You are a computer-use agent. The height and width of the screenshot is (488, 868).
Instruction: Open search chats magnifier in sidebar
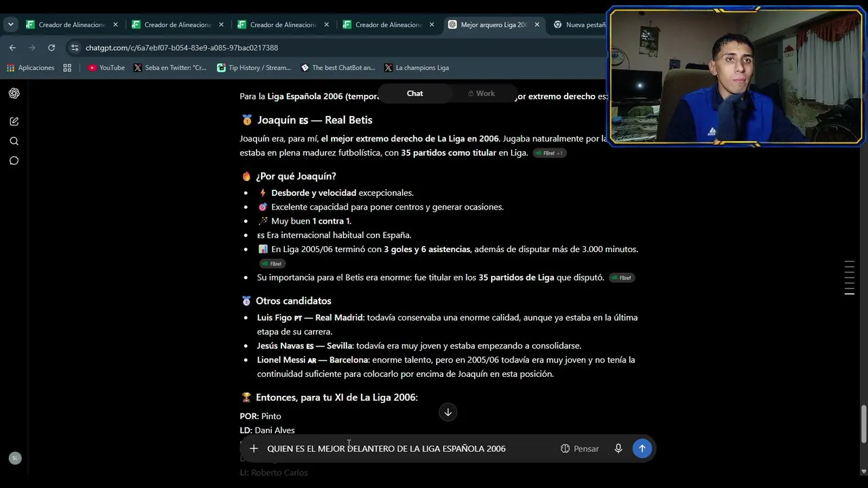point(14,141)
